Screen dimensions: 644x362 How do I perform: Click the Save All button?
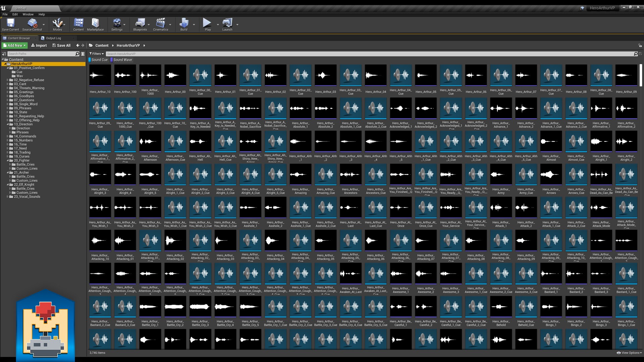(61, 45)
